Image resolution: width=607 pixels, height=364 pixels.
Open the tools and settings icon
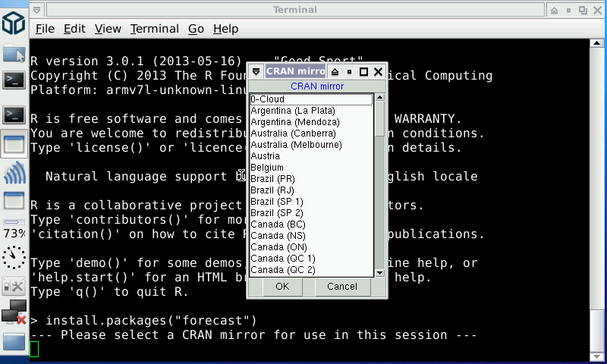[x=14, y=287]
